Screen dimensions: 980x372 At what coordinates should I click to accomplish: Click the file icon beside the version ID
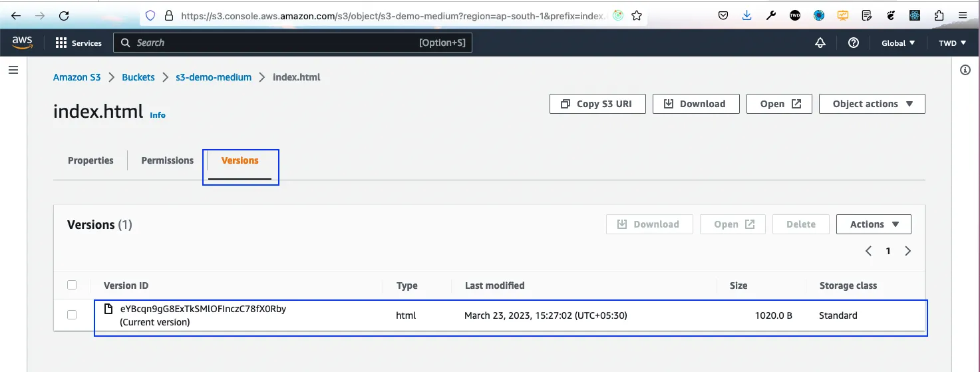pyautogui.click(x=108, y=309)
